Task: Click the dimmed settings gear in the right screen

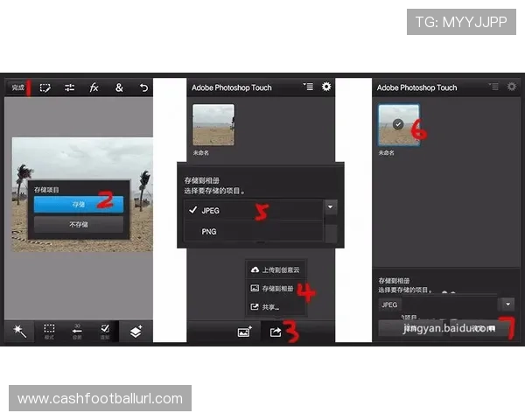Action: tap(512, 87)
